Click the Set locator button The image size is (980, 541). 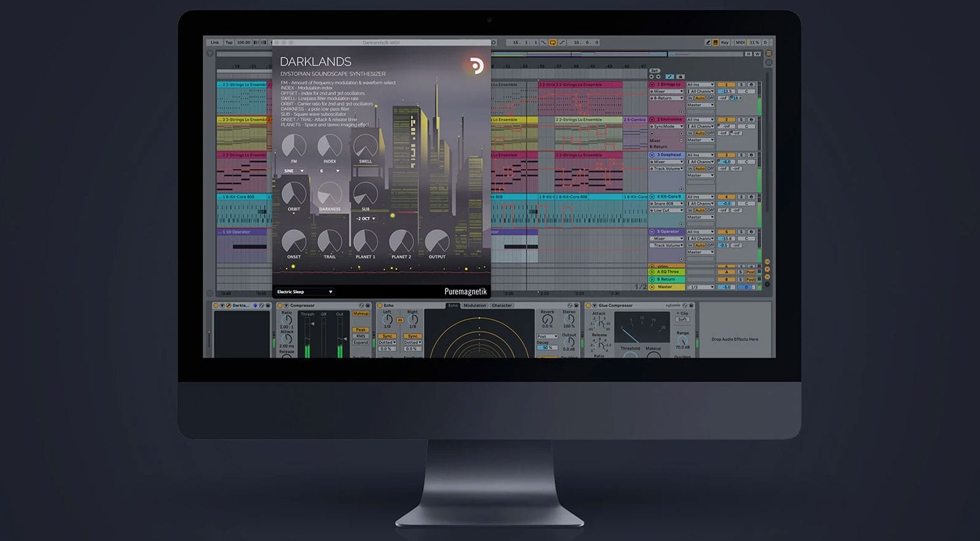[x=654, y=71]
